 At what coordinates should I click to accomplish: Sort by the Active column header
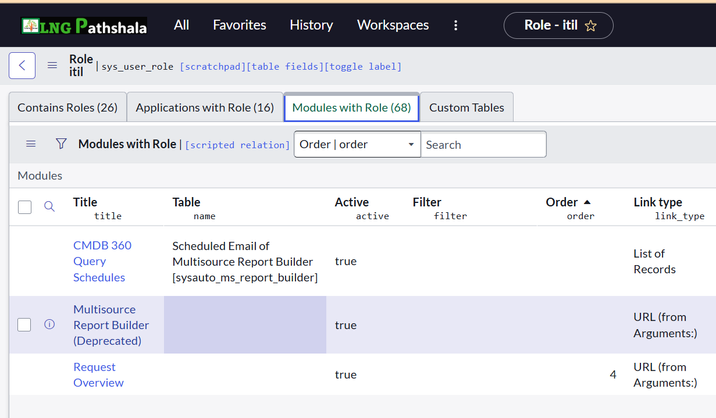(x=352, y=202)
